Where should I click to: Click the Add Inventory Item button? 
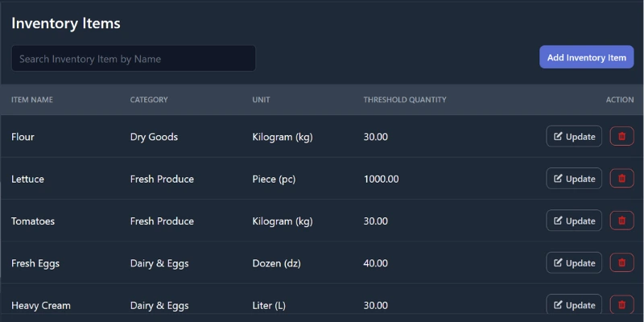point(586,58)
